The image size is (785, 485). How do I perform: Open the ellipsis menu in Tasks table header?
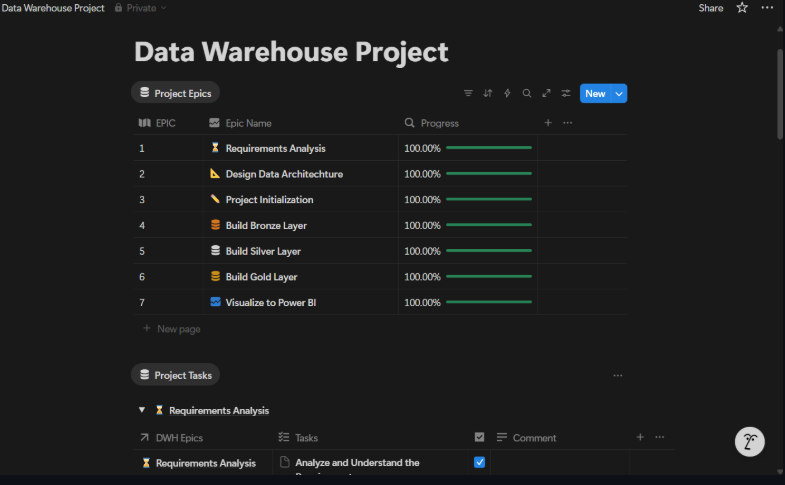click(x=660, y=437)
